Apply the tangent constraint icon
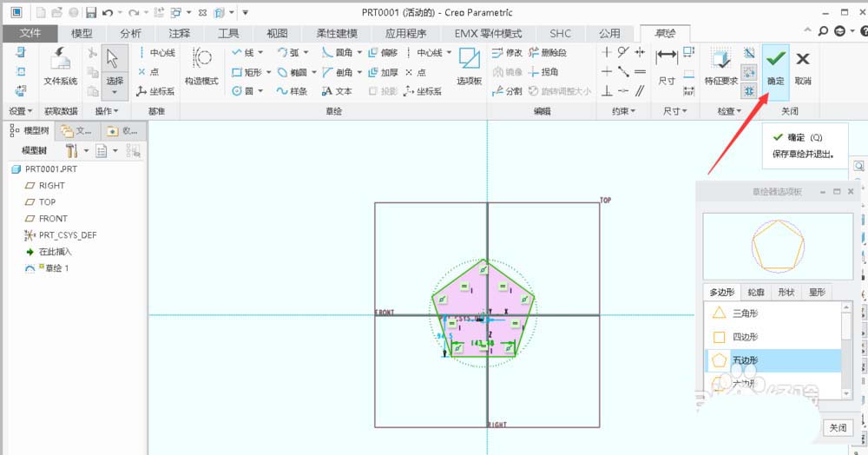Screen dimensions: 868x455 [623, 53]
